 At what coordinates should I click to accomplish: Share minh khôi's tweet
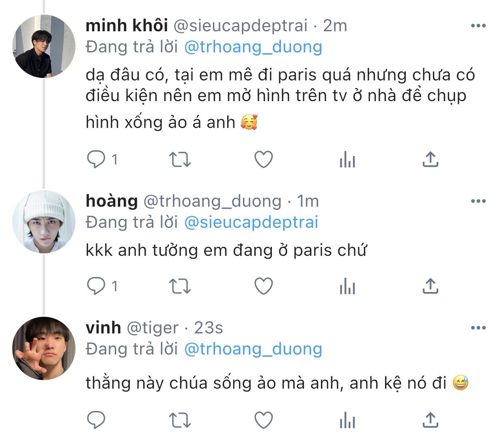(430, 160)
